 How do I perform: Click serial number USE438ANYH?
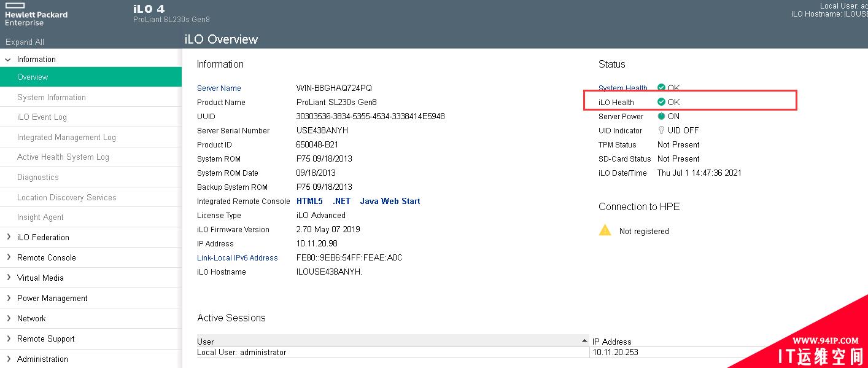point(322,130)
